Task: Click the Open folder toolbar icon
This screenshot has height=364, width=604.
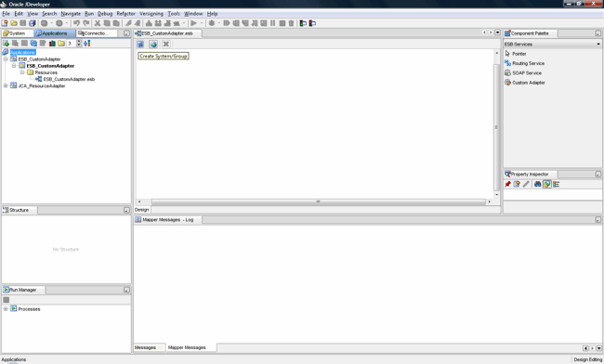Action: (14, 23)
